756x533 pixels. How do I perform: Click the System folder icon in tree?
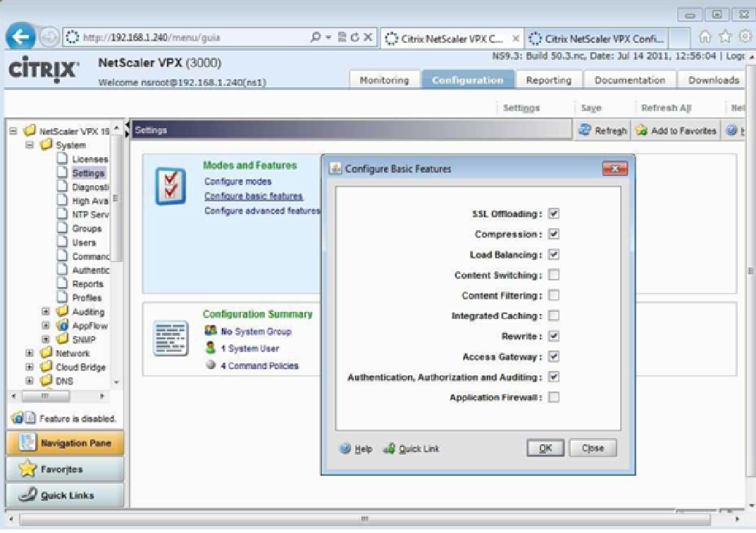click(46, 144)
